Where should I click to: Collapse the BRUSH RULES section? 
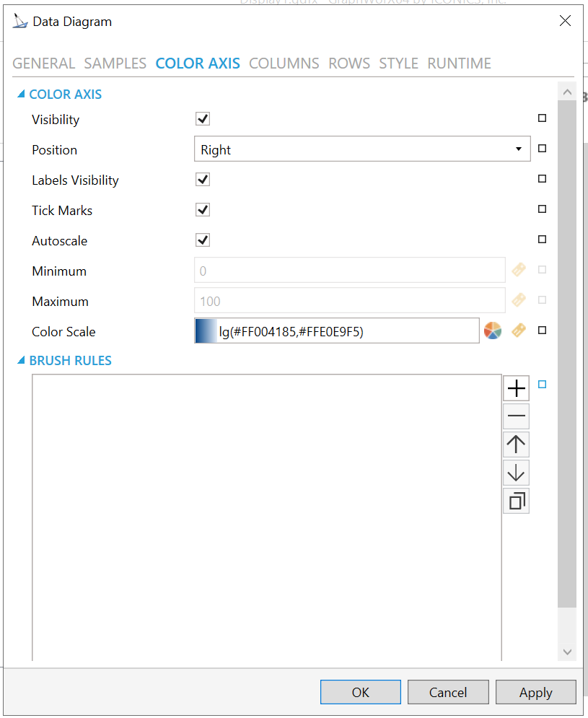tap(21, 360)
